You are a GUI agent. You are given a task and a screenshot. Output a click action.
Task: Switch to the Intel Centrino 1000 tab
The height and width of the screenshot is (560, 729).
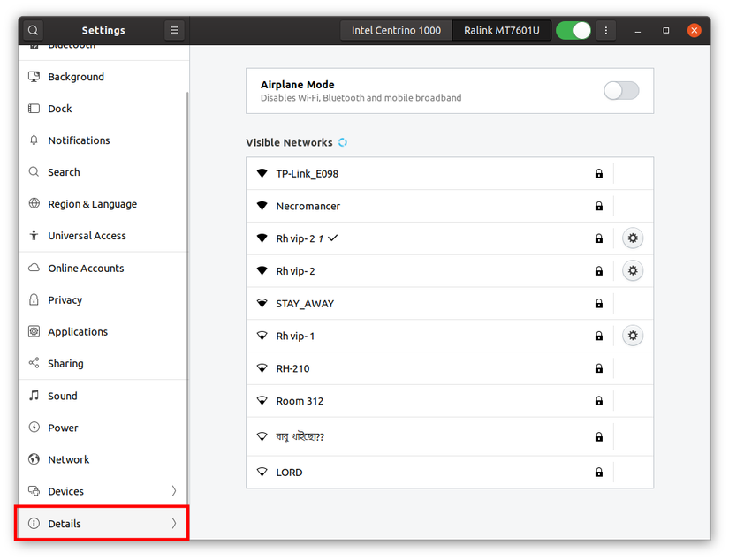396,30
